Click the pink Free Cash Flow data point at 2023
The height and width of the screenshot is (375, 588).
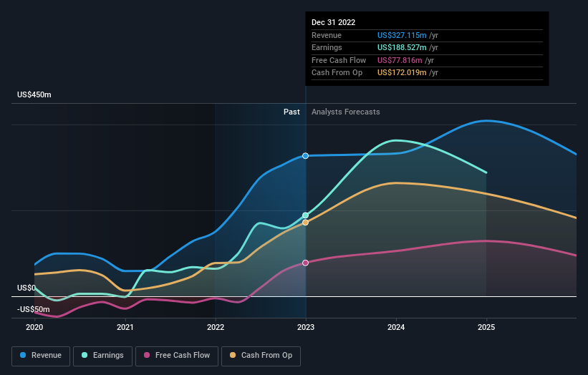point(306,263)
